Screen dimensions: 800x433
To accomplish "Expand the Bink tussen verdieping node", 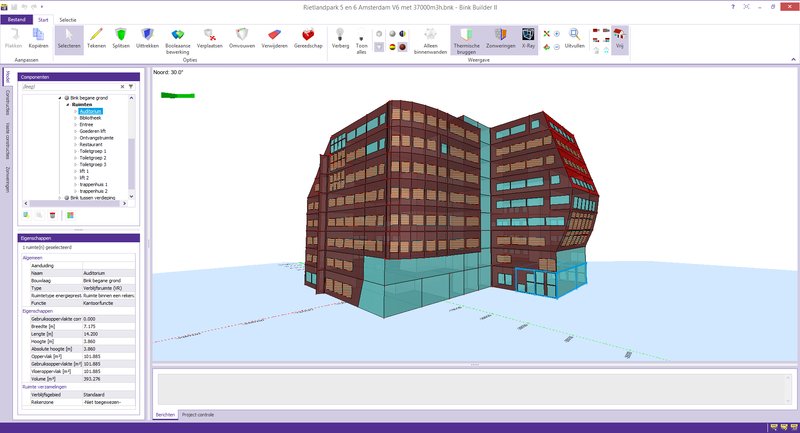I will [60, 197].
